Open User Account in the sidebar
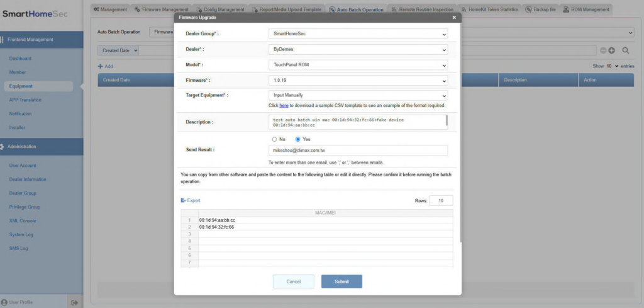The width and height of the screenshot is (644, 308). click(23, 166)
